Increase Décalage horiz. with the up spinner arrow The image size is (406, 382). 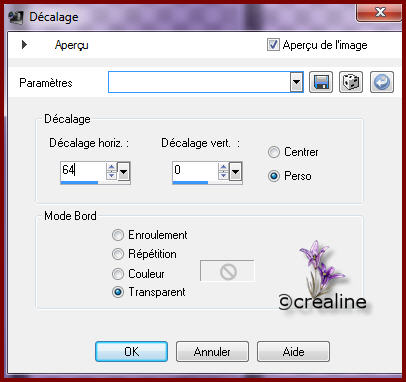pos(112,167)
